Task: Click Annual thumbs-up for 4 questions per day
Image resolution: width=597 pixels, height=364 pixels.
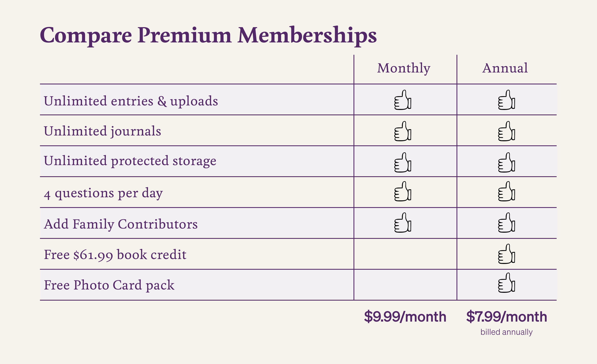Action: click(x=506, y=191)
